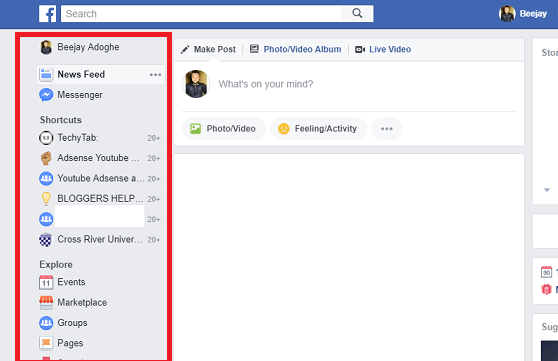Select the News Feed icon
This screenshot has width=558, height=361.
(x=46, y=74)
